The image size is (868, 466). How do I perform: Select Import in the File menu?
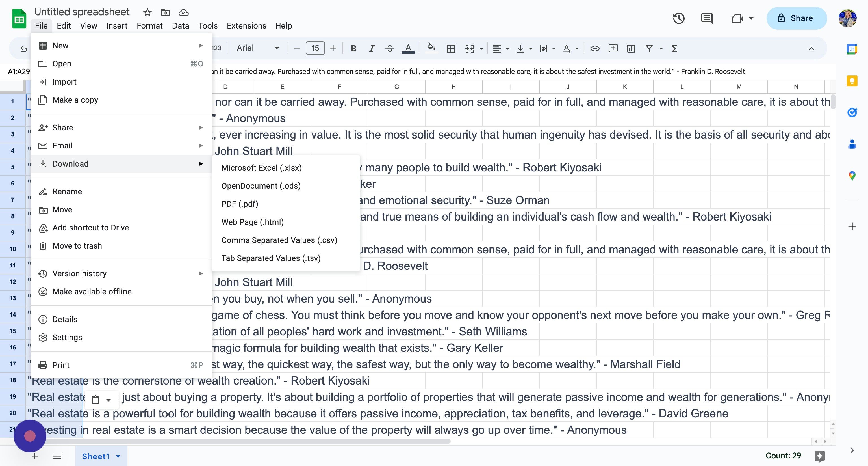coord(121,82)
